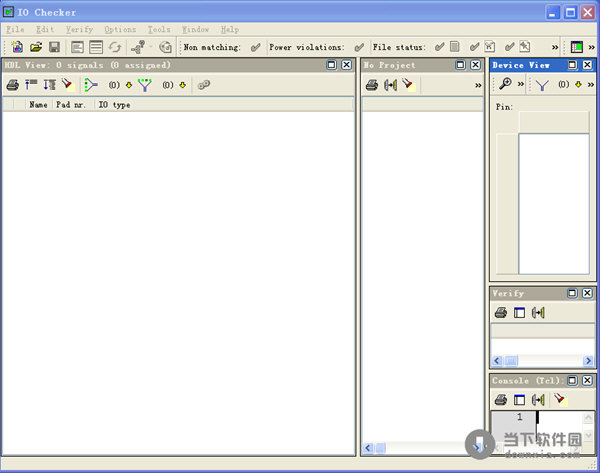This screenshot has width=600, height=473.
Task: Click the Verify panel right scroll arrow
Action: click(x=588, y=360)
